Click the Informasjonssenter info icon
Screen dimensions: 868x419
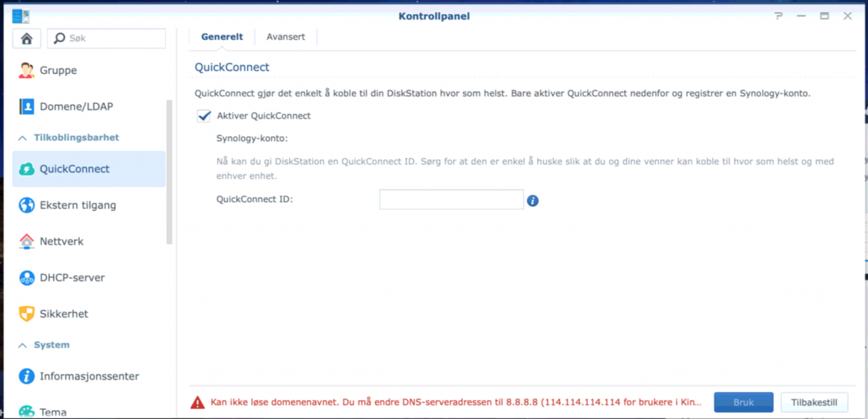click(26, 376)
